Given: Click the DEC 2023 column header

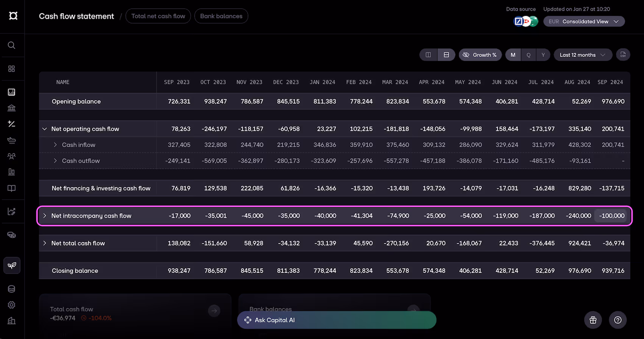Looking at the screenshot, I should tap(286, 82).
